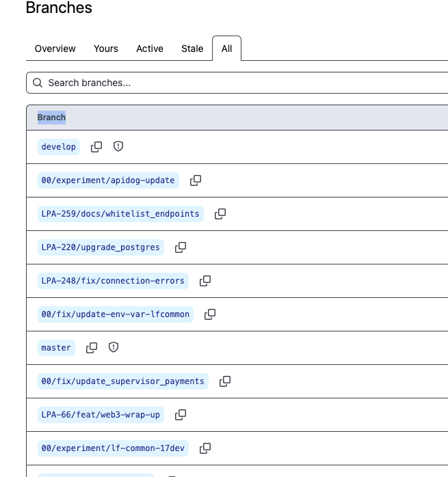Open the master branch link
Viewport: 448px width, 477px height.
pos(56,348)
